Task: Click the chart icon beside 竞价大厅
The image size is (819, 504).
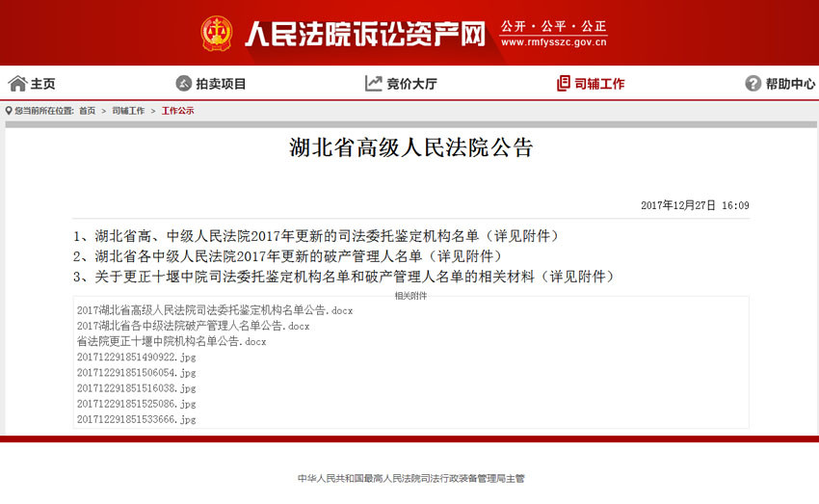Action: (374, 84)
